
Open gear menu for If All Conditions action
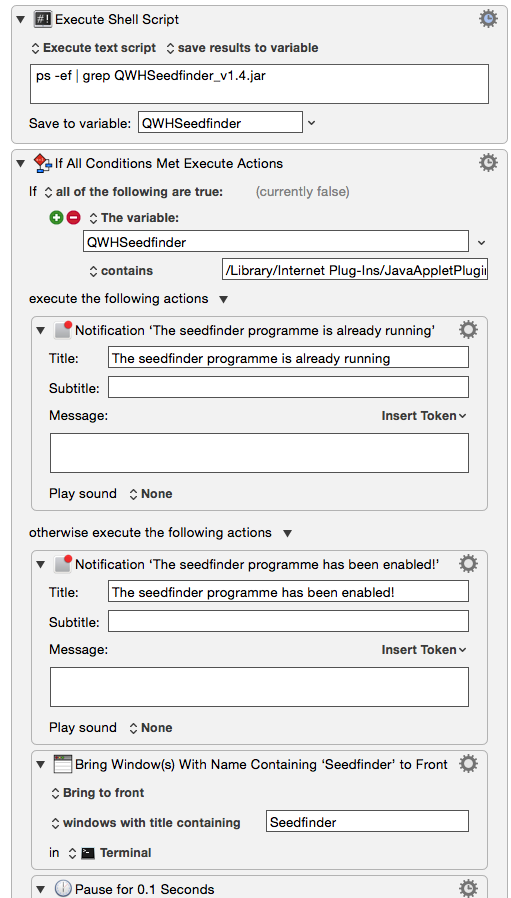(488, 163)
